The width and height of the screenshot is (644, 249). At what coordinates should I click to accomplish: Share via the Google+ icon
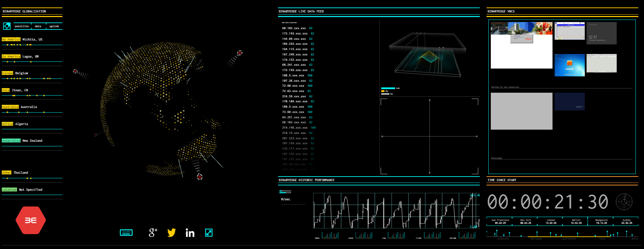153,233
